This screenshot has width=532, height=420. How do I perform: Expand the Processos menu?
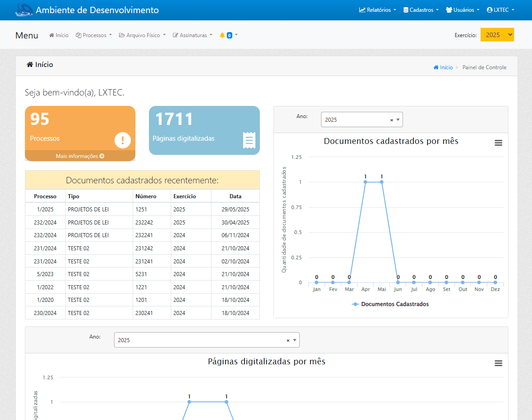[x=94, y=35]
